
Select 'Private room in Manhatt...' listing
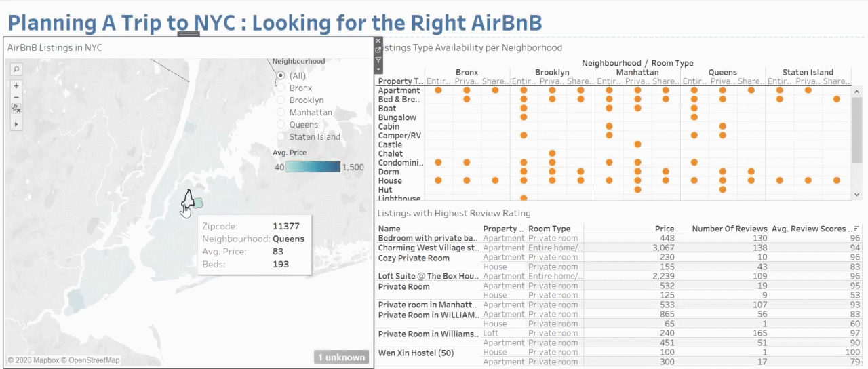(x=429, y=305)
